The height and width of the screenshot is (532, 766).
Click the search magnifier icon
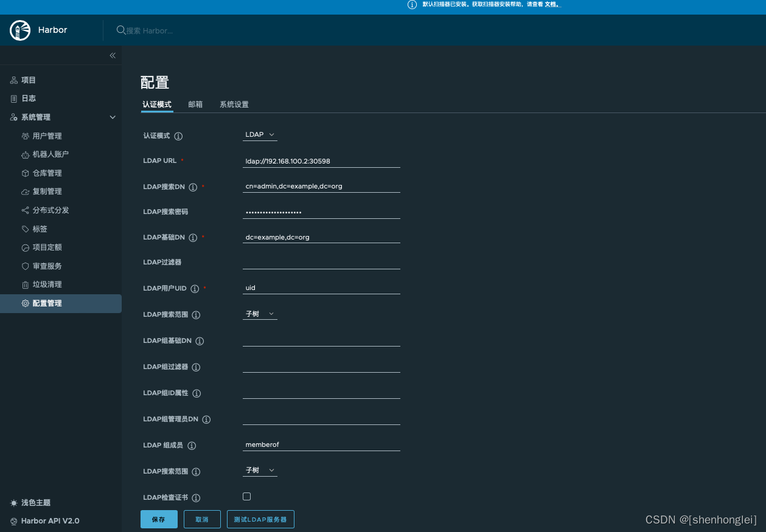click(x=120, y=30)
